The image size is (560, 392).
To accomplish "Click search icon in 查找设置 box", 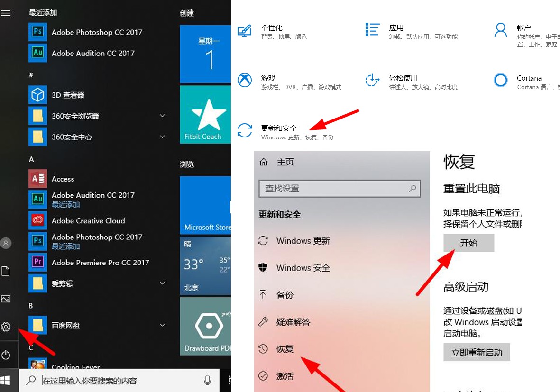I will (x=413, y=188).
